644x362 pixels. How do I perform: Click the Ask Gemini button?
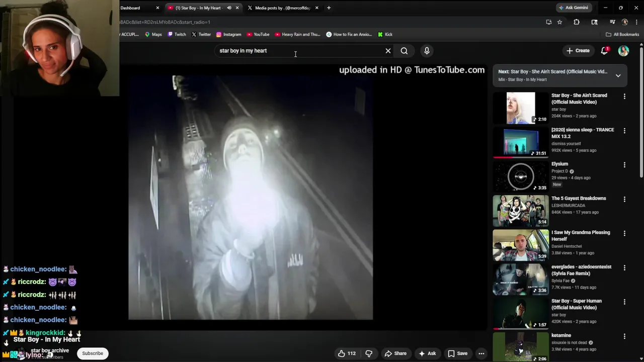pyautogui.click(x=573, y=8)
